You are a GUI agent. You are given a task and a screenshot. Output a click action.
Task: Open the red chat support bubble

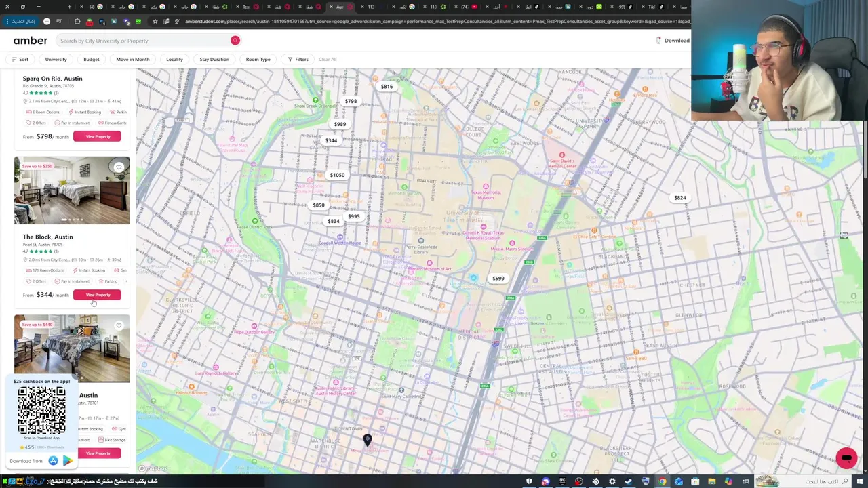click(x=846, y=458)
